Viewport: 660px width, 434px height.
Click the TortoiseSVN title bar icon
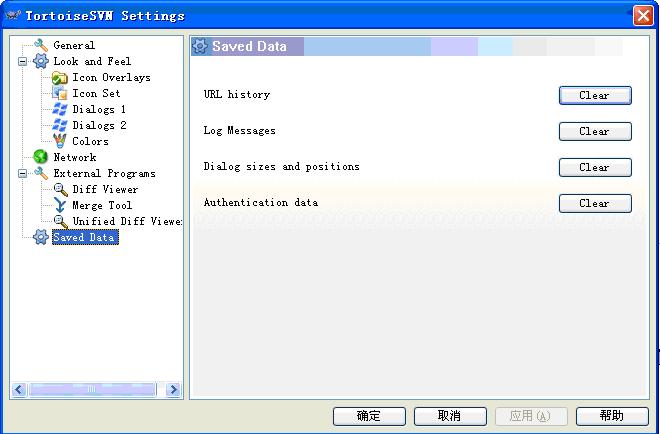[13, 16]
